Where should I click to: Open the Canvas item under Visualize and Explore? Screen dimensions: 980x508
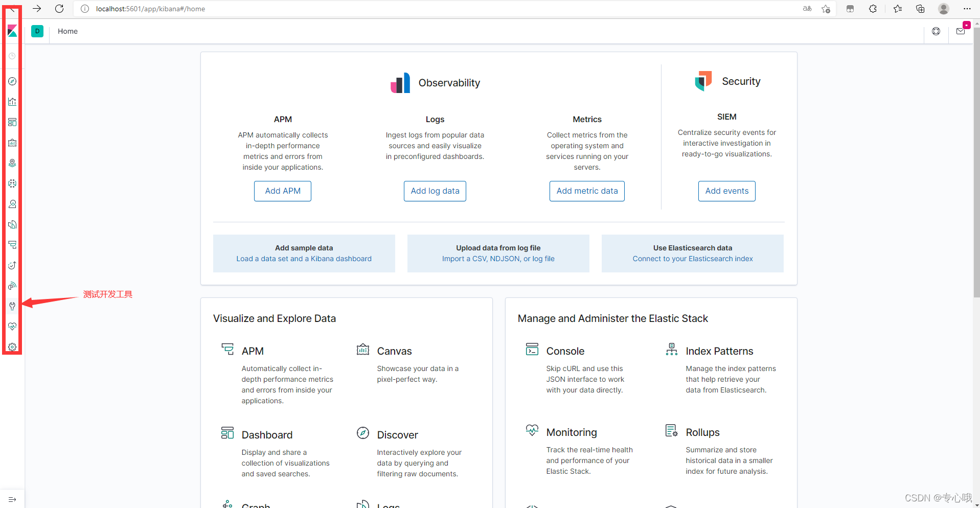coord(394,351)
